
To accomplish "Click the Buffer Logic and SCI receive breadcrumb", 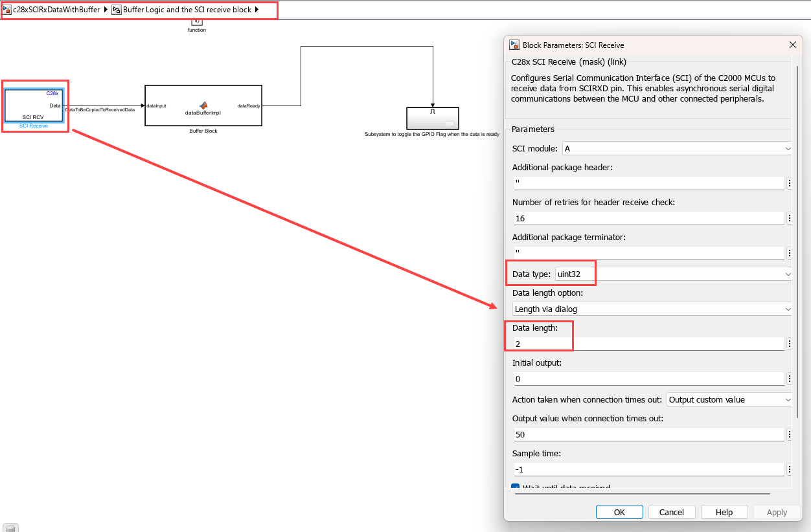I will pyautogui.click(x=187, y=10).
